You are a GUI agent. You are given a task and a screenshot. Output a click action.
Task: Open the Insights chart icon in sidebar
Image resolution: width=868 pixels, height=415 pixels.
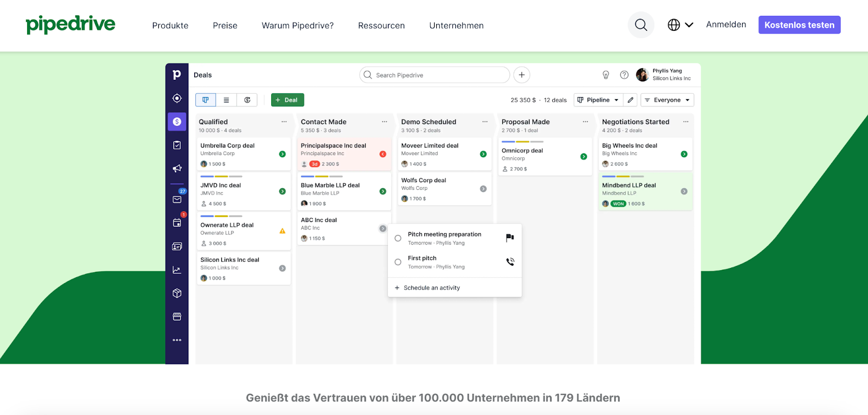coord(177,270)
